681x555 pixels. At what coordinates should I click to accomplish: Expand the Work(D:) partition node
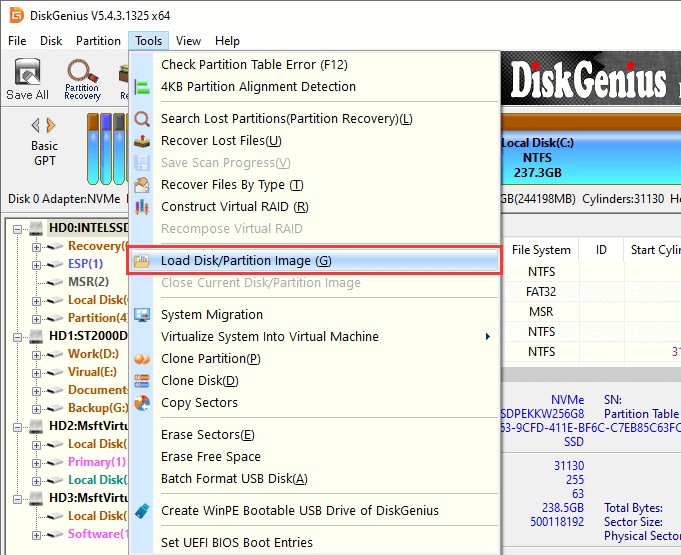click(x=37, y=354)
